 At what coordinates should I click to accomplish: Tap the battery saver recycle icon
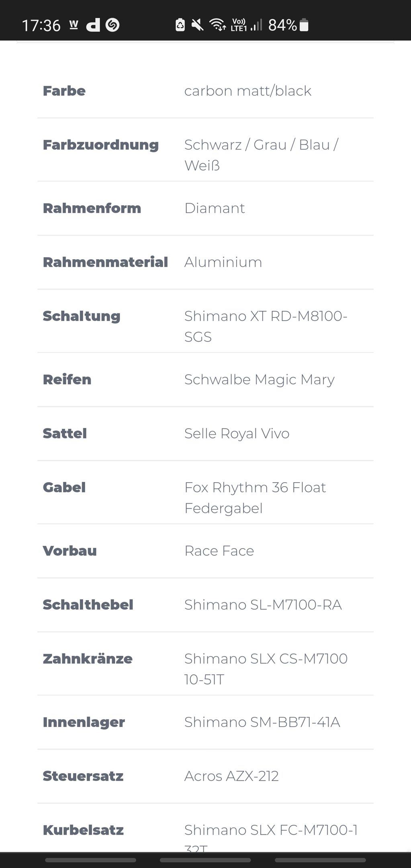coord(180,25)
